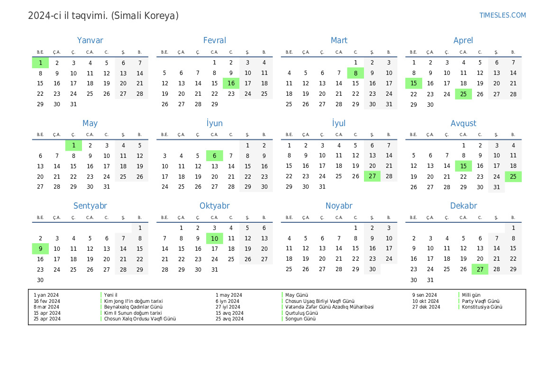Click highlighted 8 in Mart
Viewport: 554px width, 392px height.
point(355,73)
